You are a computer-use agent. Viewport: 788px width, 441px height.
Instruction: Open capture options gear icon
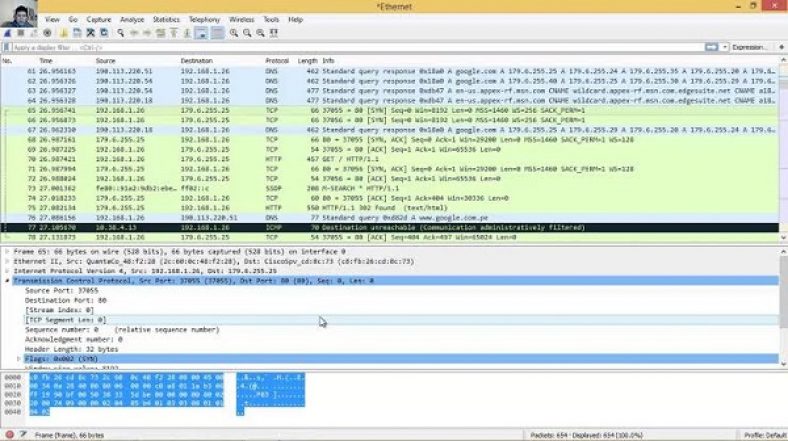click(x=46, y=33)
